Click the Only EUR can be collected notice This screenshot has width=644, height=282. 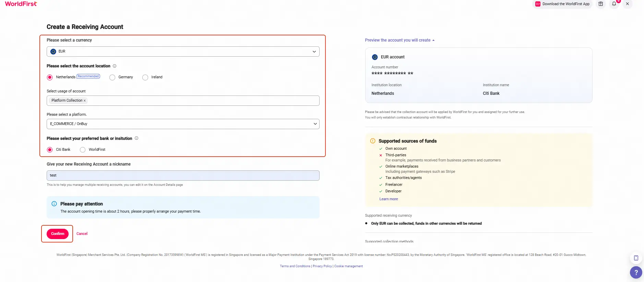click(426, 224)
